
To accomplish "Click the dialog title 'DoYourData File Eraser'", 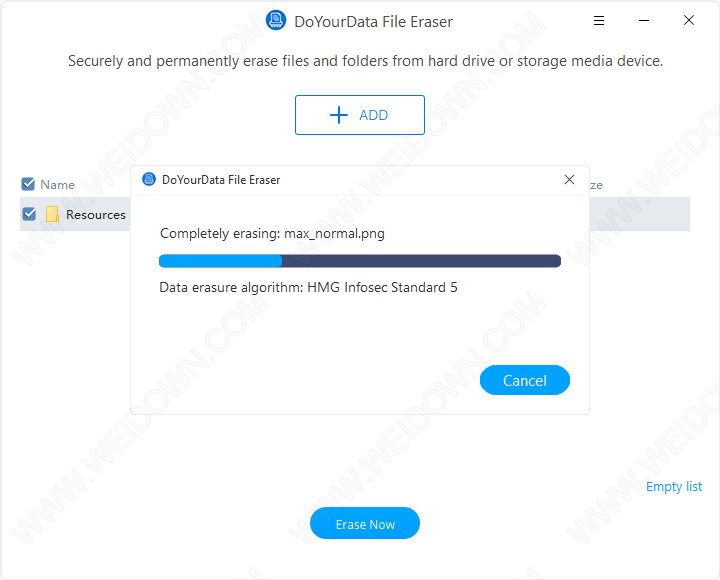I will [x=221, y=180].
